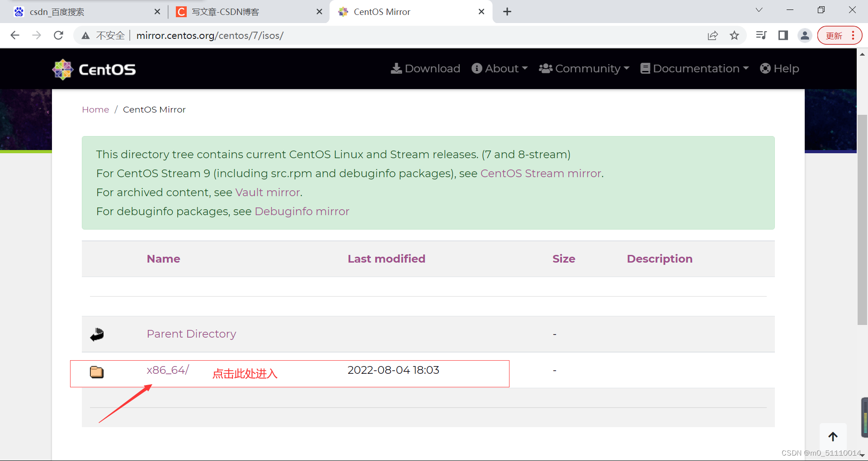Open the Vault mirror link
The width and height of the screenshot is (868, 461).
coord(268,193)
